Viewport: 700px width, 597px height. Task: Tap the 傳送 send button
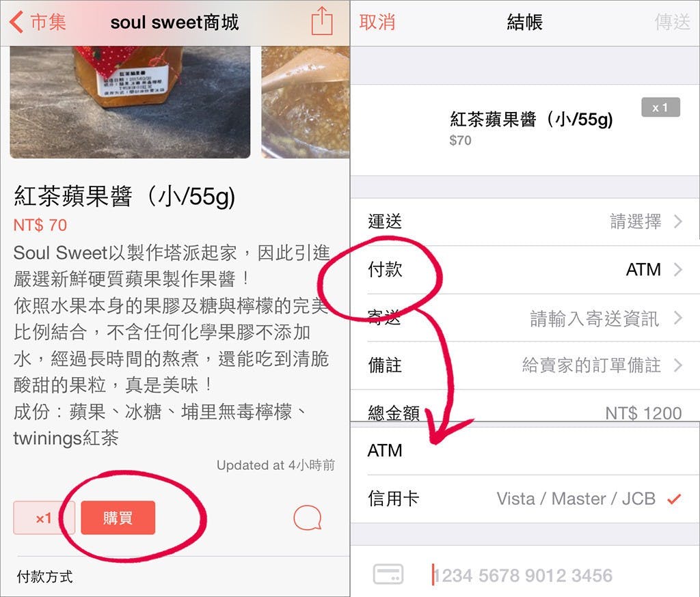point(673,22)
